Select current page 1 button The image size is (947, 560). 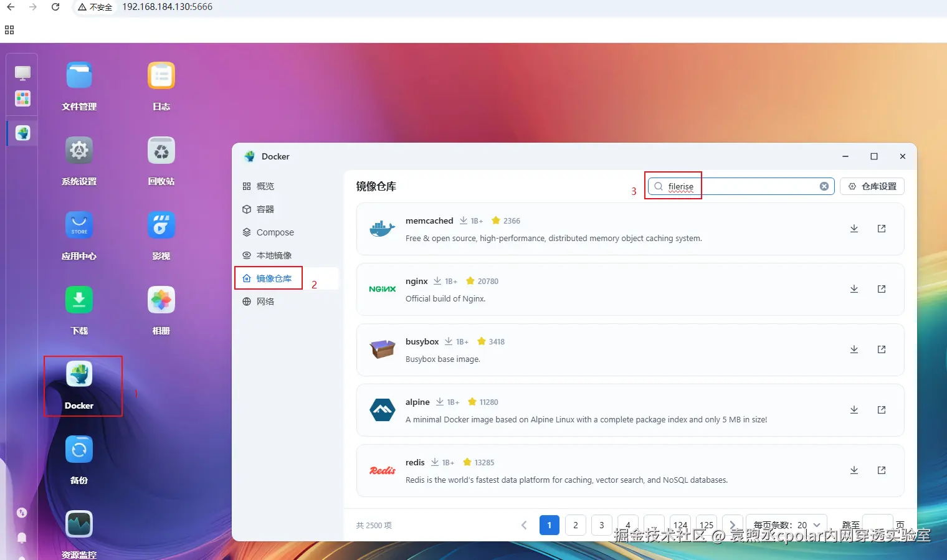[550, 525]
